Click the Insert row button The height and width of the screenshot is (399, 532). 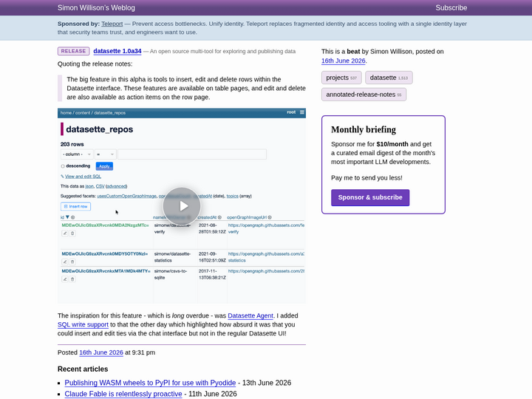(x=75, y=206)
